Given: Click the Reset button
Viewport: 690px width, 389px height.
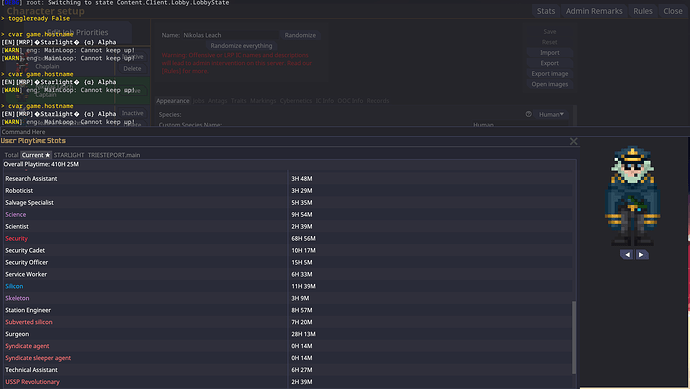Looking at the screenshot, I should (550, 42).
